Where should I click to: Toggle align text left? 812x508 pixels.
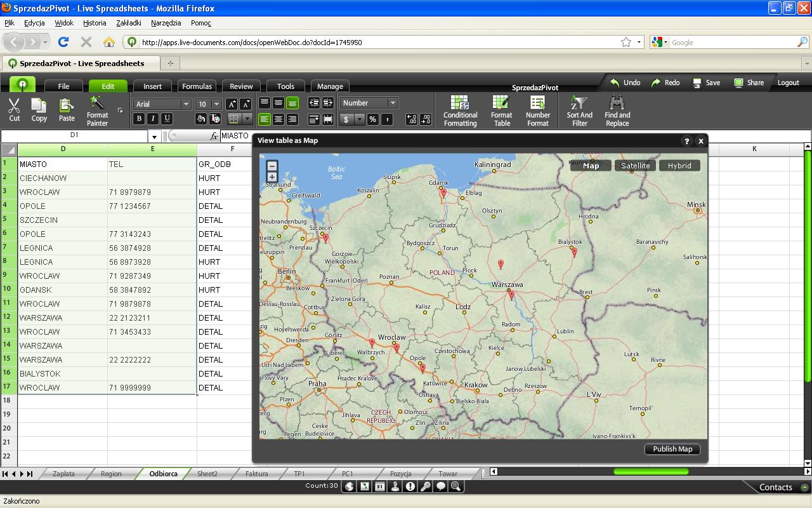(265, 119)
